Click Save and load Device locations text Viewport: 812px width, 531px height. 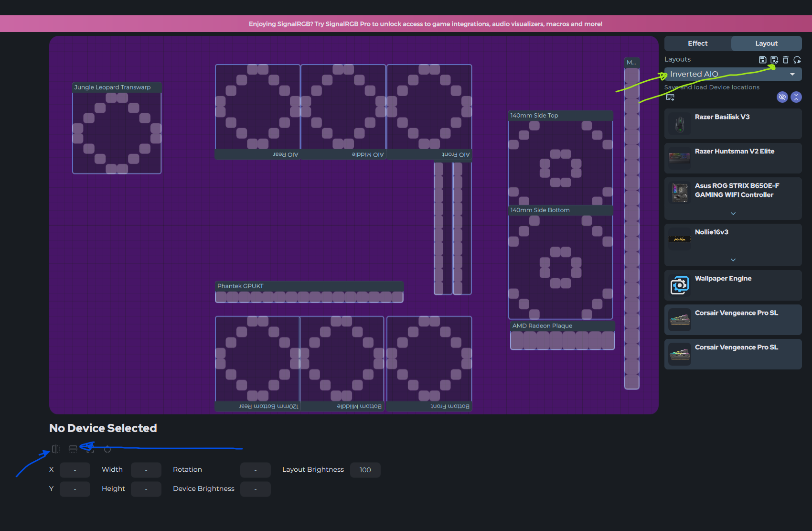(x=712, y=87)
